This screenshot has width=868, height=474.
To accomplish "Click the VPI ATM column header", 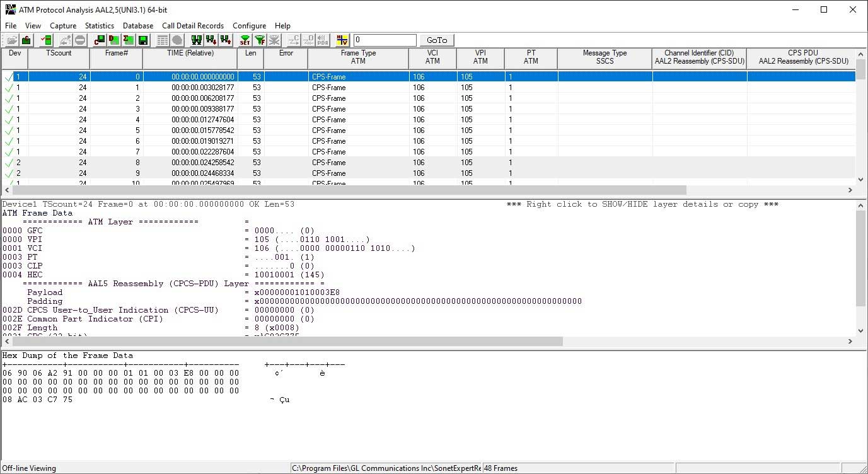I will point(480,59).
